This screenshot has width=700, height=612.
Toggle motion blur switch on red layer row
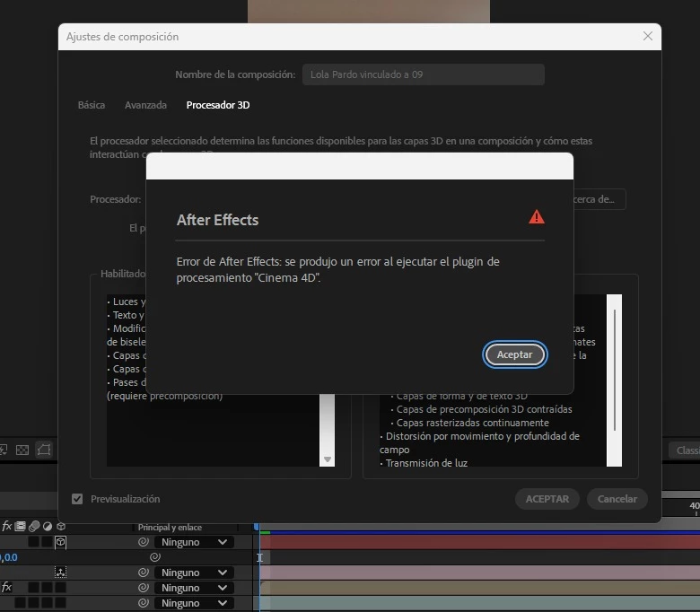[x=33, y=542]
